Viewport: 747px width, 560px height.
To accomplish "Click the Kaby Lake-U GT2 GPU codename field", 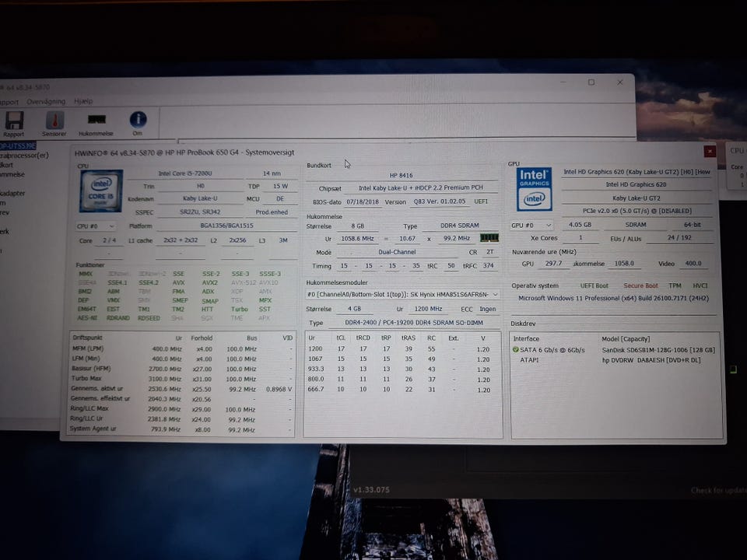I will [x=636, y=198].
